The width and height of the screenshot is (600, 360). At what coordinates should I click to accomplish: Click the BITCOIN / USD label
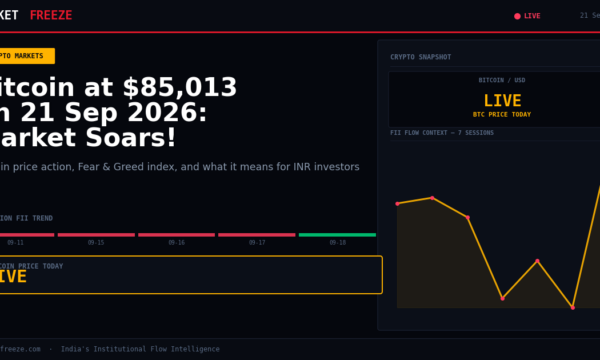[502, 80]
